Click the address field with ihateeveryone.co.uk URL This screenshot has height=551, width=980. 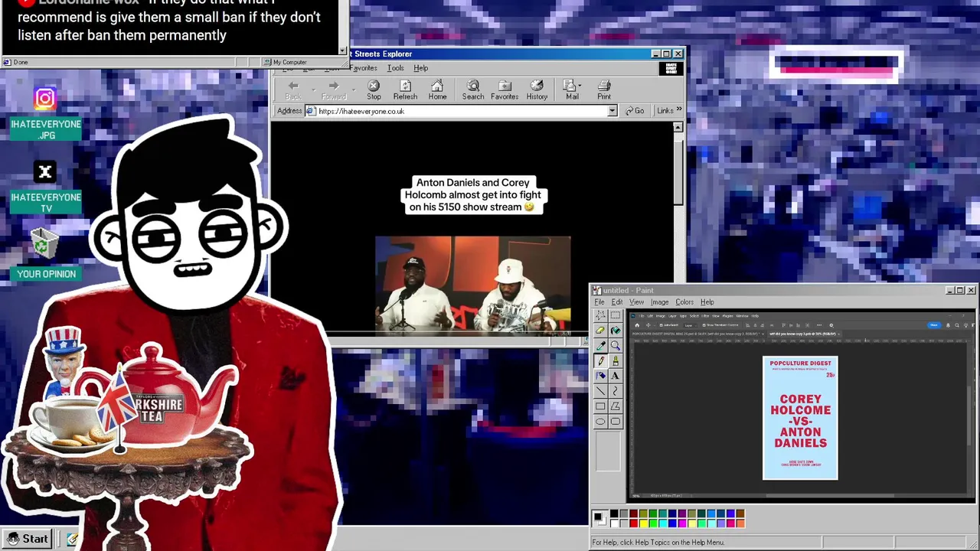[462, 111]
